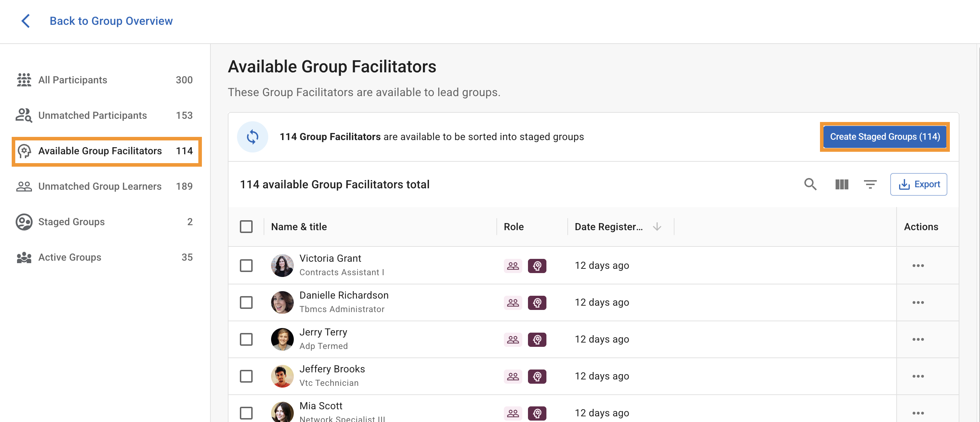Open actions menu for Jeffery Brooks

[x=918, y=376]
